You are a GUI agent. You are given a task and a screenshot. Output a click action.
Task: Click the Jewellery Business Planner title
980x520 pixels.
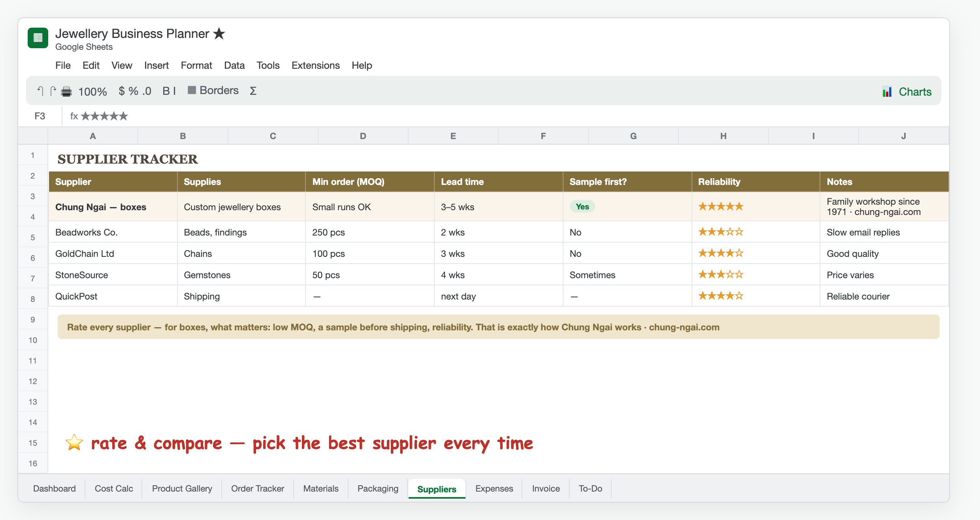132,34
